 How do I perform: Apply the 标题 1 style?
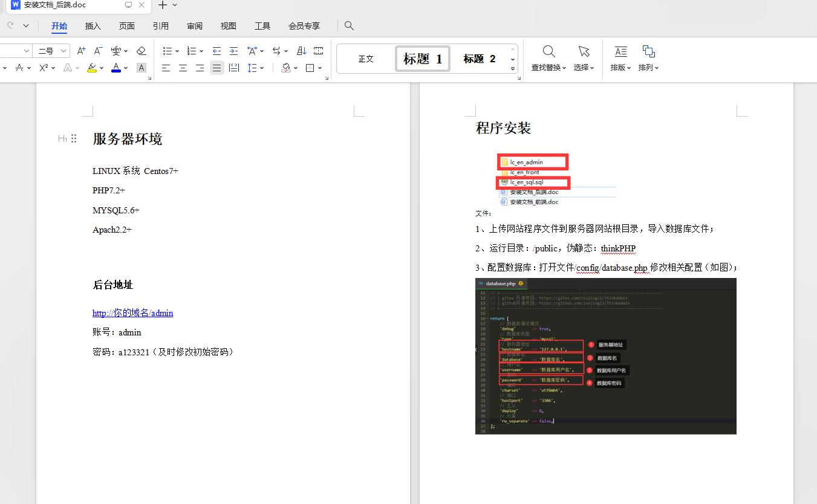(x=422, y=59)
